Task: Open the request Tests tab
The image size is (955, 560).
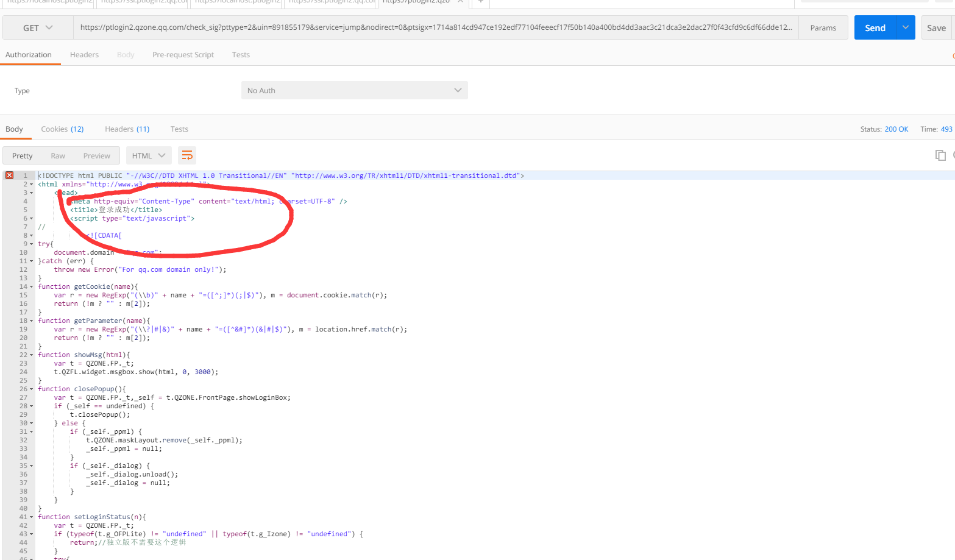Action: 241,55
